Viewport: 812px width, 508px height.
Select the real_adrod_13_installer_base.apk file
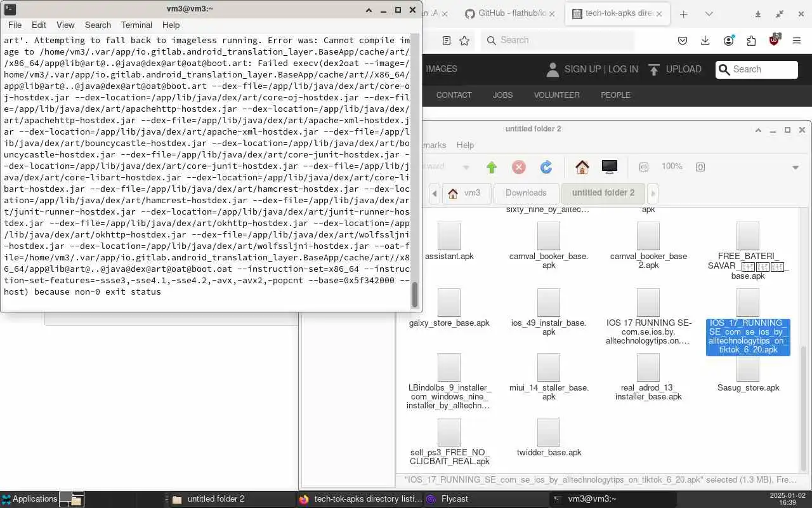[648, 377]
